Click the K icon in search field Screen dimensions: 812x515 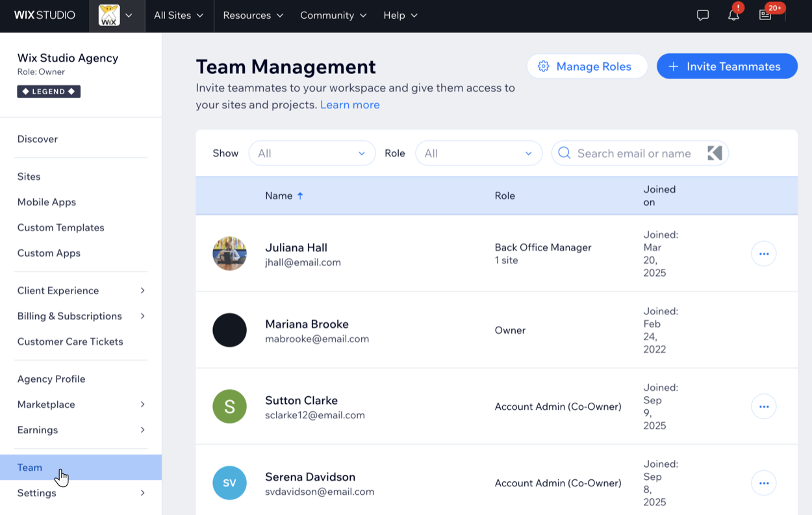pos(715,153)
